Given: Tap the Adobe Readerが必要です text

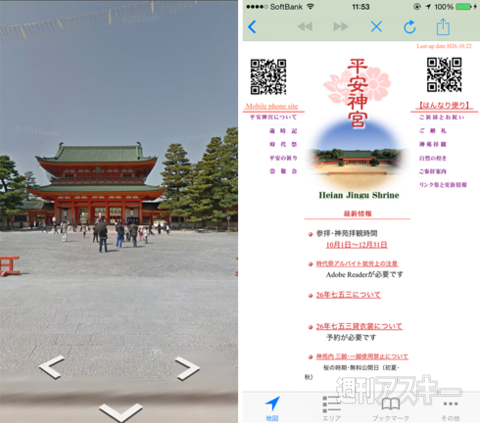Looking at the screenshot, I should 364,275.
